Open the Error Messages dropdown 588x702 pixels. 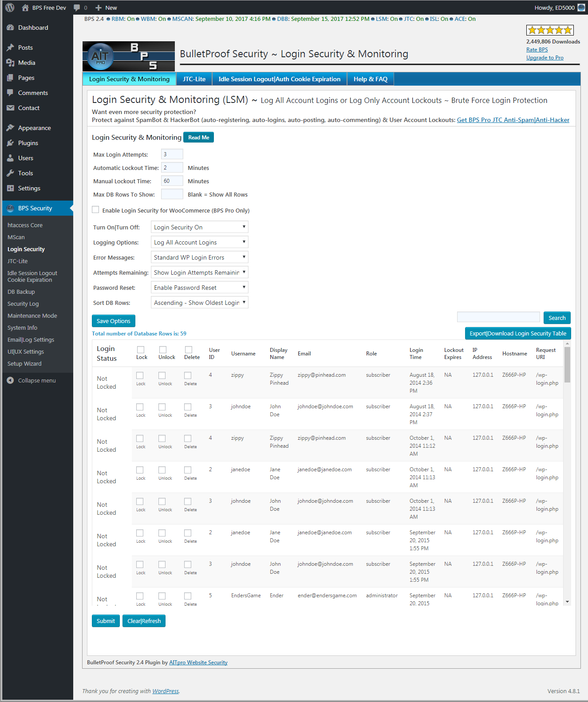click(200, 257)
